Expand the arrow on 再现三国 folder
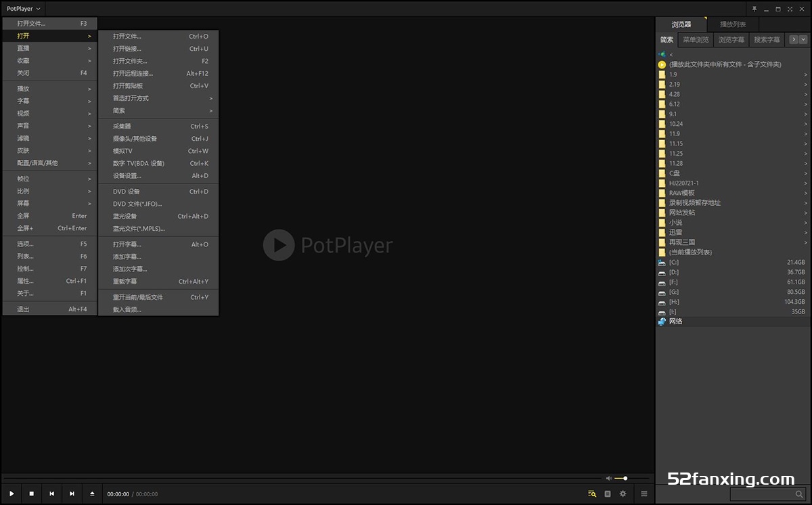Image resolution: width=812 pixels, height=505 pixels. click(x=806, y=242)
